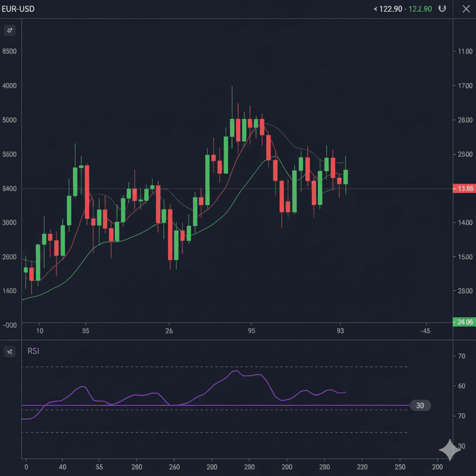This screenshot has height=476, width=476.
Task: Click the RSI pane settings icon
Action: click(9, 352)
